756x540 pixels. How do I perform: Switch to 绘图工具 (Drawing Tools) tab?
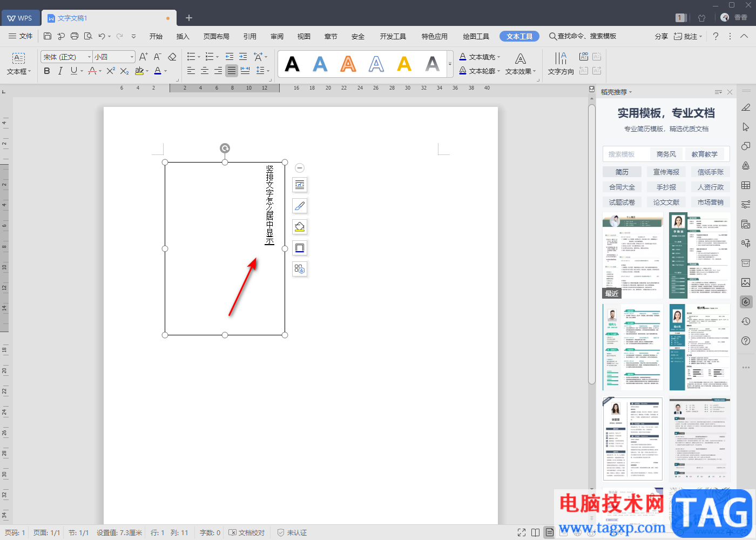tap(476, 36)
